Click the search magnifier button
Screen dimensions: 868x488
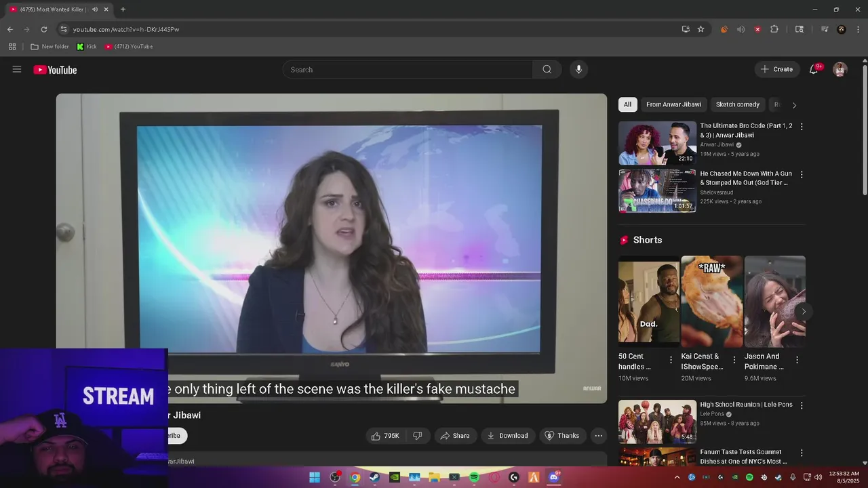tap(547, 69)
